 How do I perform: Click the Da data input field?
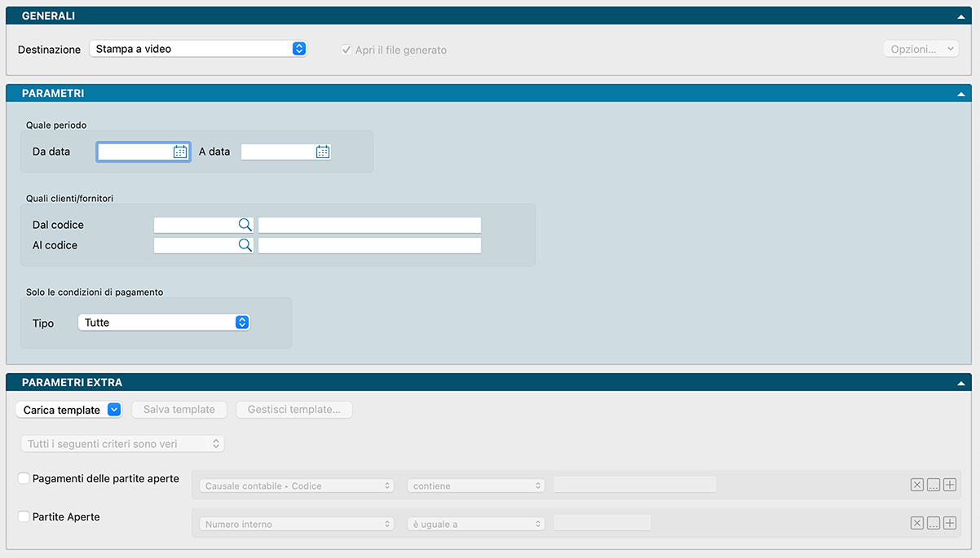click(135, 152)
